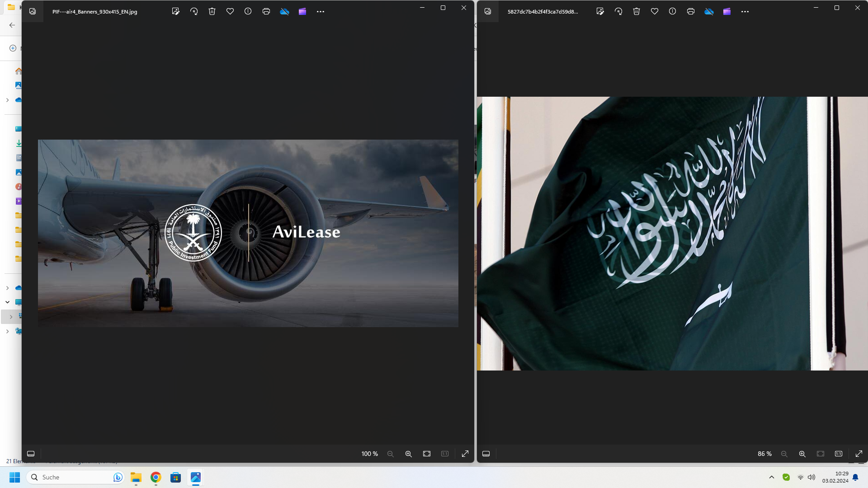The image size is (868, 488).
Task: Open Windows Security tray icon
Action: (786, 477)
